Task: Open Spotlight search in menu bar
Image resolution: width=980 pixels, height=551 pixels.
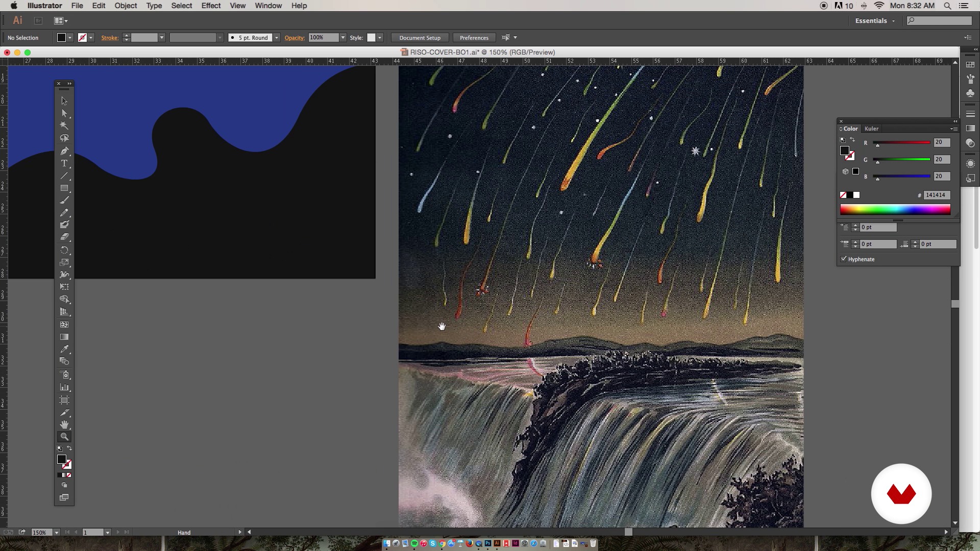Action: pos(947,6)
